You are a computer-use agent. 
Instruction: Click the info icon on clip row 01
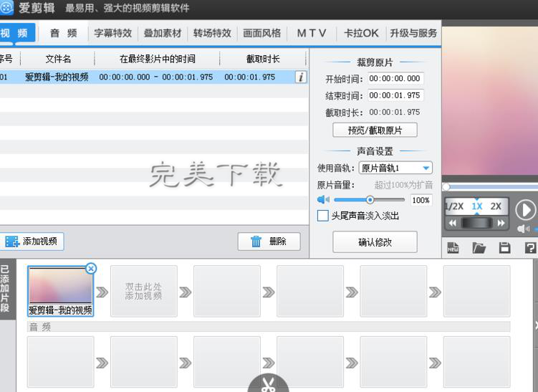[301, 77]
